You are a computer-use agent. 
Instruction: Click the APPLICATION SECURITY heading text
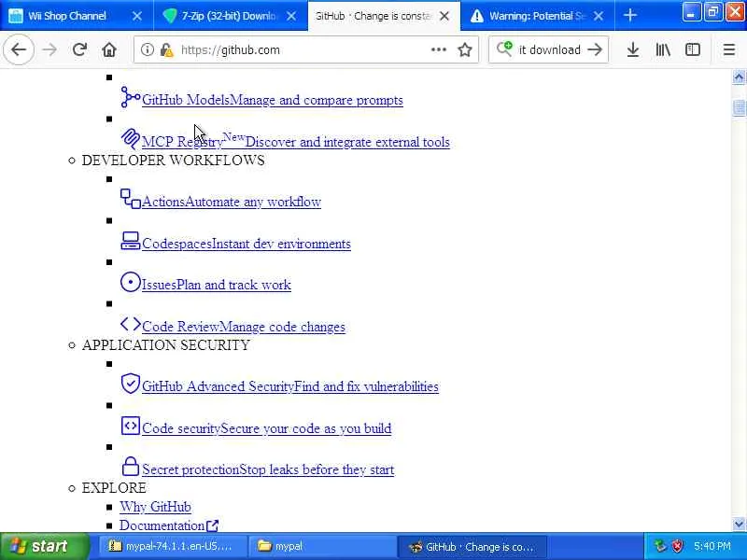coord(166,345)
